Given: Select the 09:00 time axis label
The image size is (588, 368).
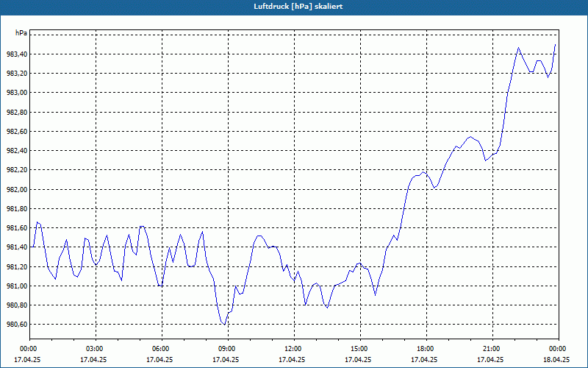Looking at the screenshot, I should click(x=228, y=349).
